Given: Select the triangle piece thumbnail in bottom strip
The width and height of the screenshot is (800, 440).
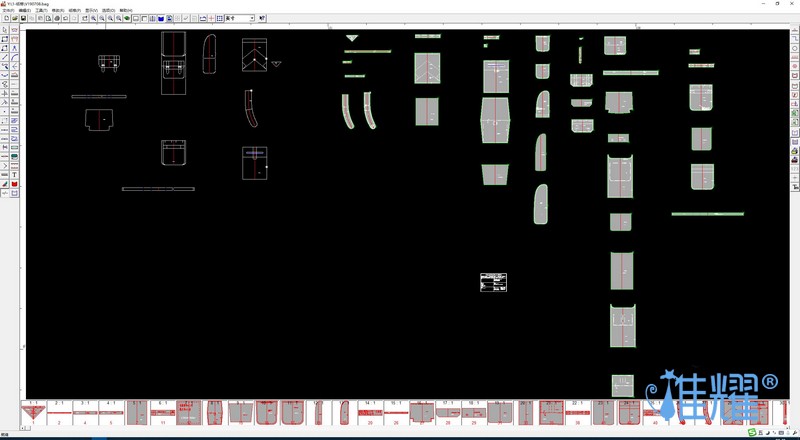Looking at the screenshot, I should click(32, 412).
